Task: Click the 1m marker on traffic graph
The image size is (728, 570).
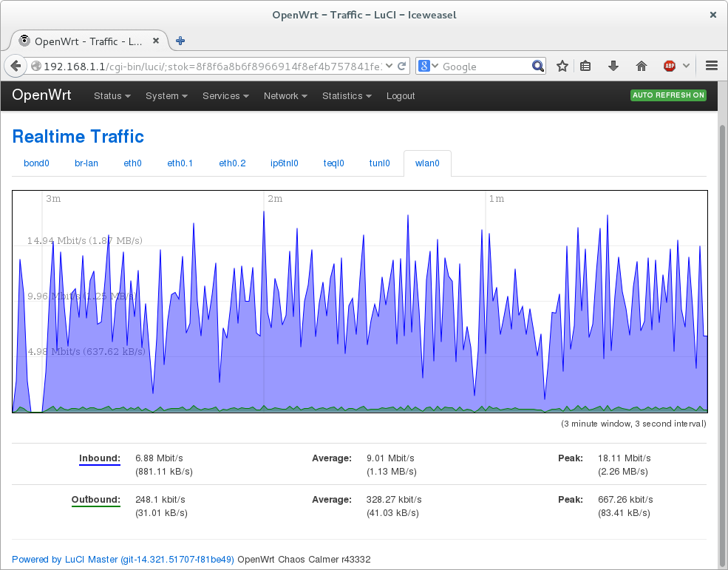Action: tap(497, 198)
